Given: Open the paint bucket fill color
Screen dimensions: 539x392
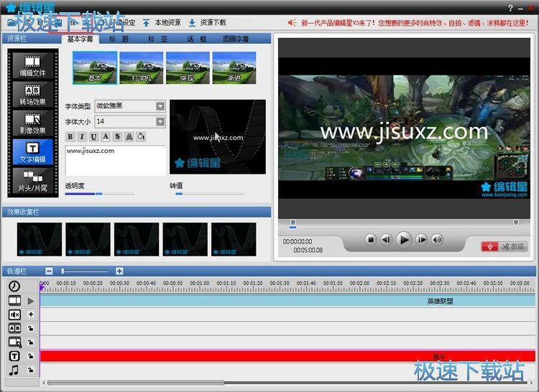Looking at the screenshot, I should 141,136.
